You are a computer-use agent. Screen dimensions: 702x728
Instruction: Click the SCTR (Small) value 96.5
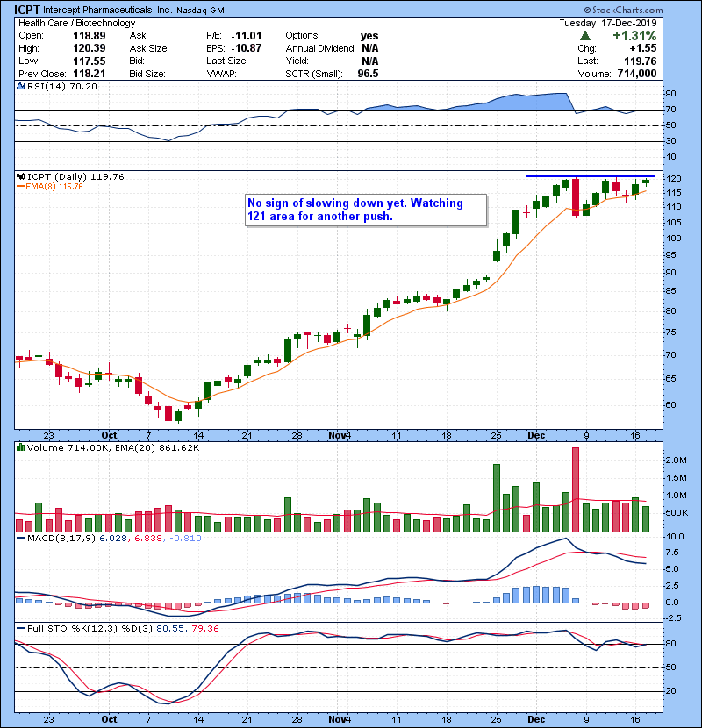tap(368, 74)
